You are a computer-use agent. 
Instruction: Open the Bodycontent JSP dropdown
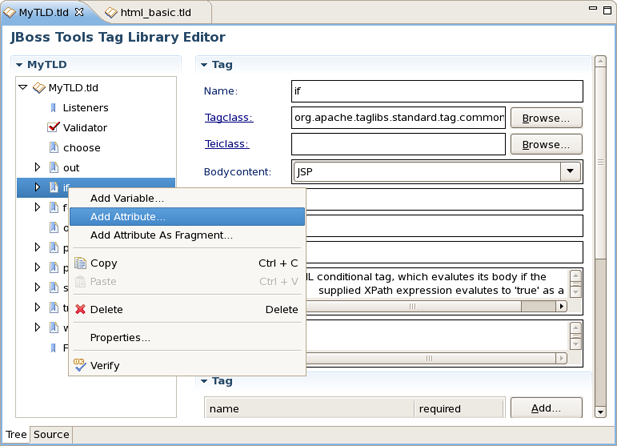570,171
